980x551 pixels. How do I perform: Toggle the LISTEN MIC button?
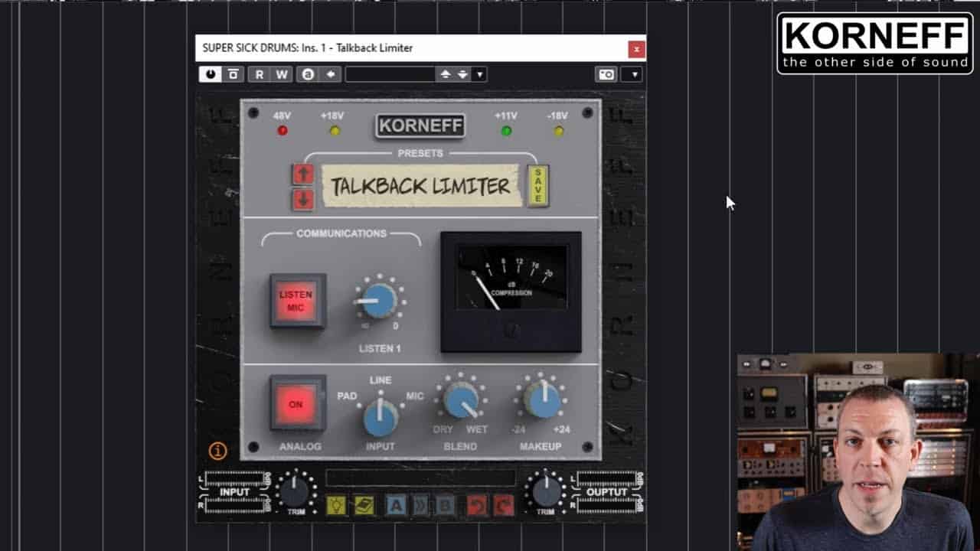[298, 301]
